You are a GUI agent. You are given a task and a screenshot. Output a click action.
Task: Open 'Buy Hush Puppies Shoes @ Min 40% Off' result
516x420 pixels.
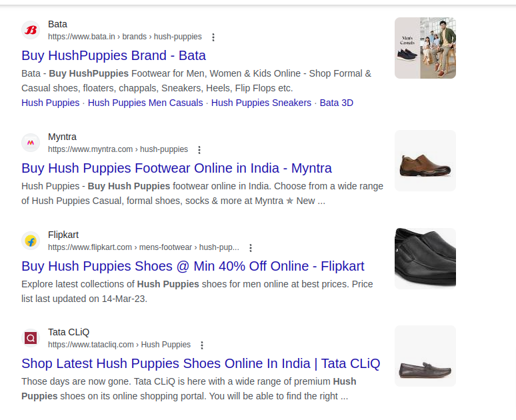(x=193, y=266)
